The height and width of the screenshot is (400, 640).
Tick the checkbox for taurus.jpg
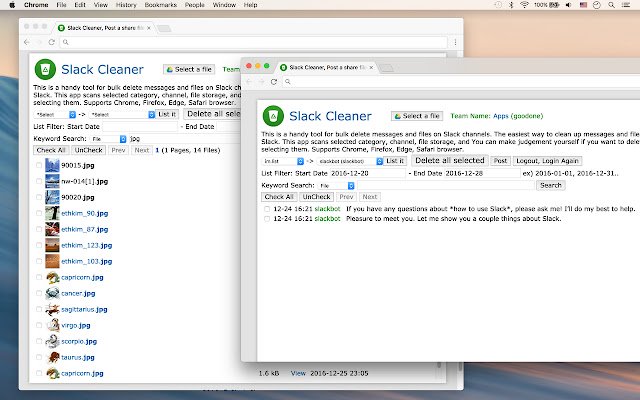39,357
